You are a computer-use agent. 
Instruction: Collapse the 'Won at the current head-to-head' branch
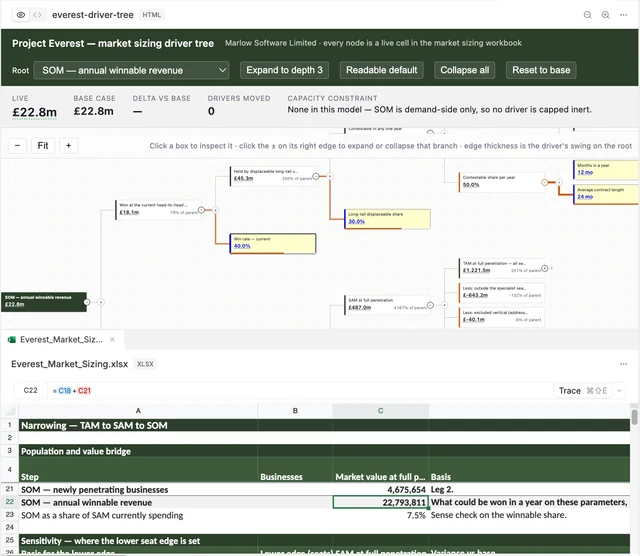point(201,210)
